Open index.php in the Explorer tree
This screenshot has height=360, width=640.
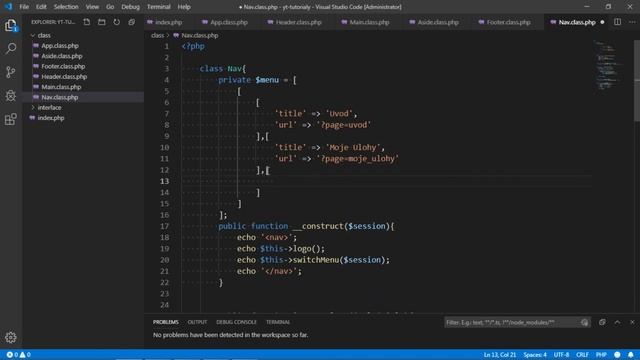[51, 118]
